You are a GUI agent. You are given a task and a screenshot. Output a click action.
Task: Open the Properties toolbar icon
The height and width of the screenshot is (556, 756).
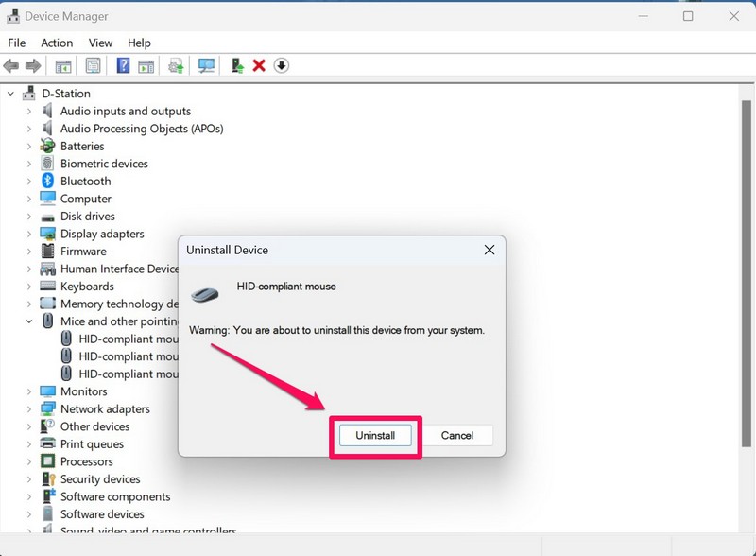pos(93,65)
